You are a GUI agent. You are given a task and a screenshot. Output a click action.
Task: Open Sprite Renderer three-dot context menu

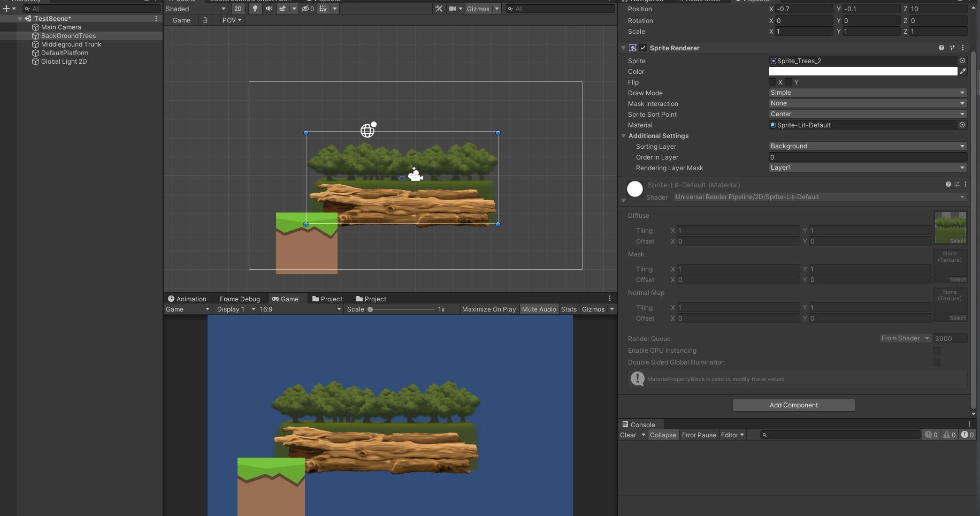[963, 48]
